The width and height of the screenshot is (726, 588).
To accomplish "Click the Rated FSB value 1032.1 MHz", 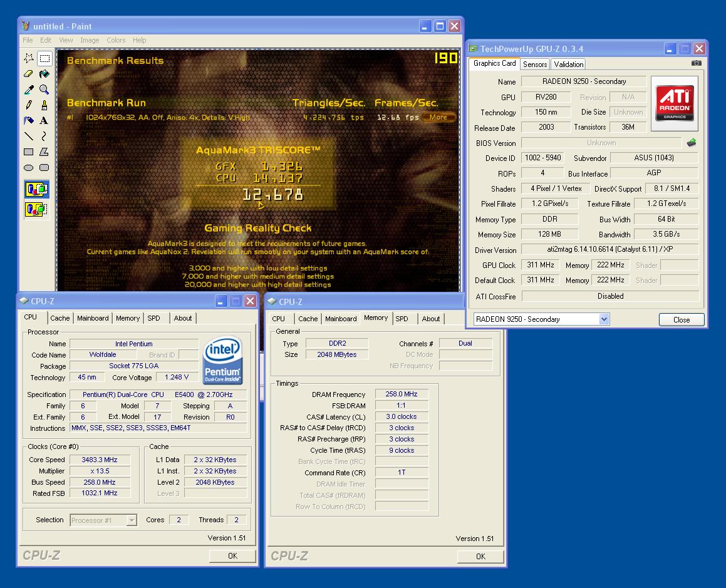I will tap(100, 493).
